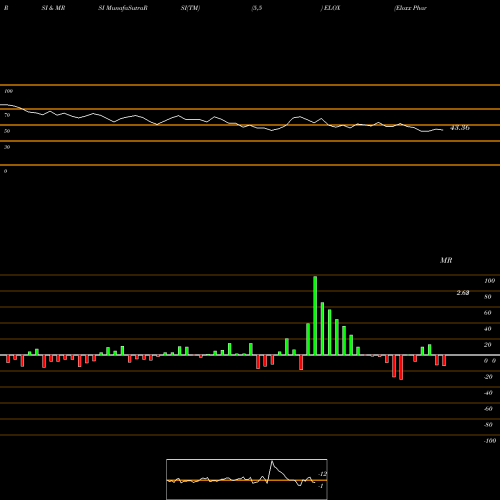This screenshot has height=500, width=500.
Task: Select the ') ELOX' ticker text
Action: click(330, 8)
